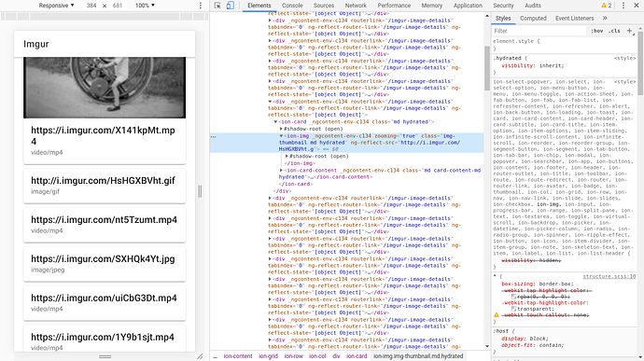Open the Application tab
This screenshot has width=644, height=361.
[468, 6]
